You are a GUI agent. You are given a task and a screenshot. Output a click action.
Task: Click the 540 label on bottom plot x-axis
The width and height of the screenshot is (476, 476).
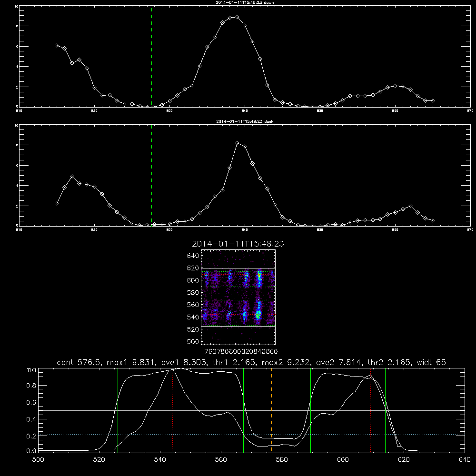pos(160,459)
